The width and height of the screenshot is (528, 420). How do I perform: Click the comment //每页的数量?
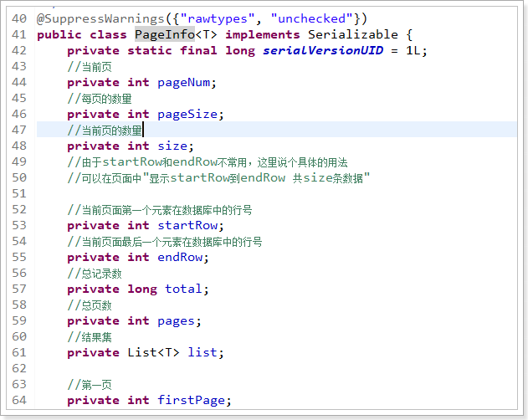[100, 99]
